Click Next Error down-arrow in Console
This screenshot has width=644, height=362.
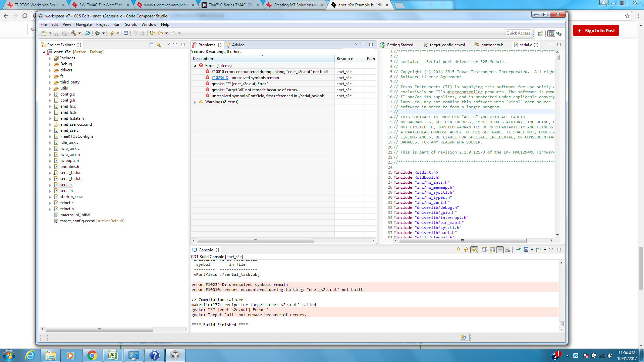point(459,250)
